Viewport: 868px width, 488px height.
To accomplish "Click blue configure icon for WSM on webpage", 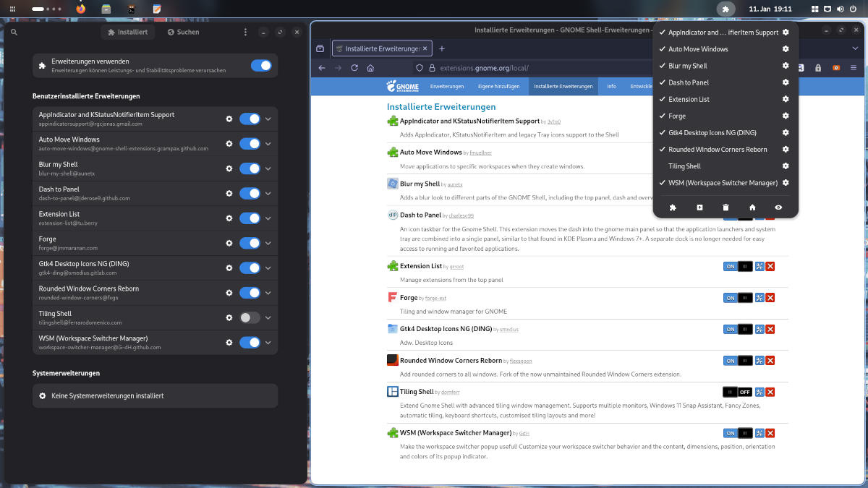I will pyautogui.click(x=759, y=433).
